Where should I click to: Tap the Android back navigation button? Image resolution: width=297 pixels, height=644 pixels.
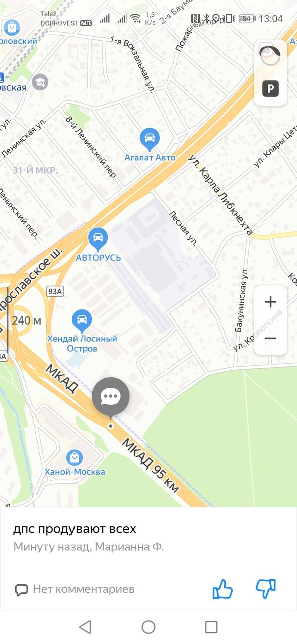[x=85, y=627]
